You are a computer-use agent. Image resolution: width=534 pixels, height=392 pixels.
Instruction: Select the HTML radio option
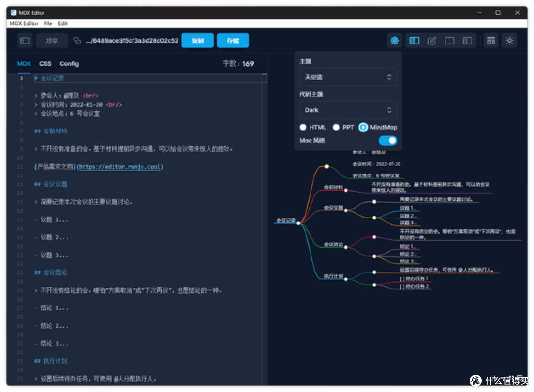coord(303,128)
